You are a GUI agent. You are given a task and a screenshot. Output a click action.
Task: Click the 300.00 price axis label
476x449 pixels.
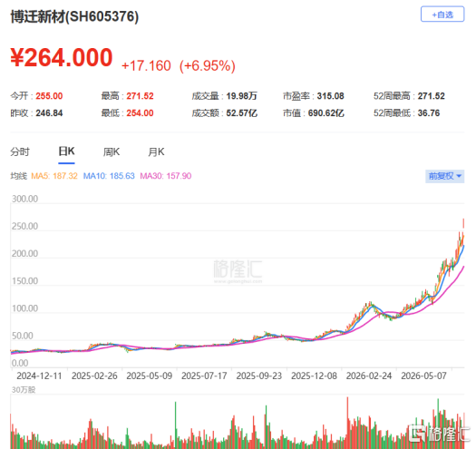click(24, 199)
